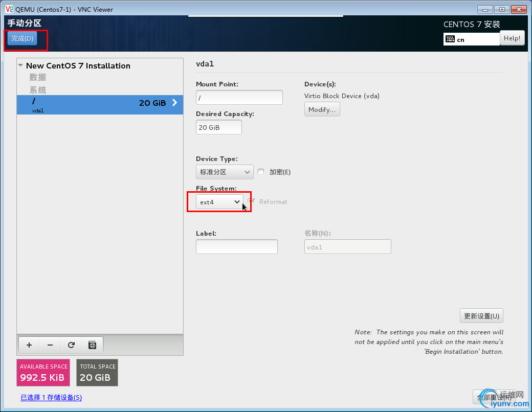Click the 系统 category heading
The image size is (532, 412).
point(38,90)
